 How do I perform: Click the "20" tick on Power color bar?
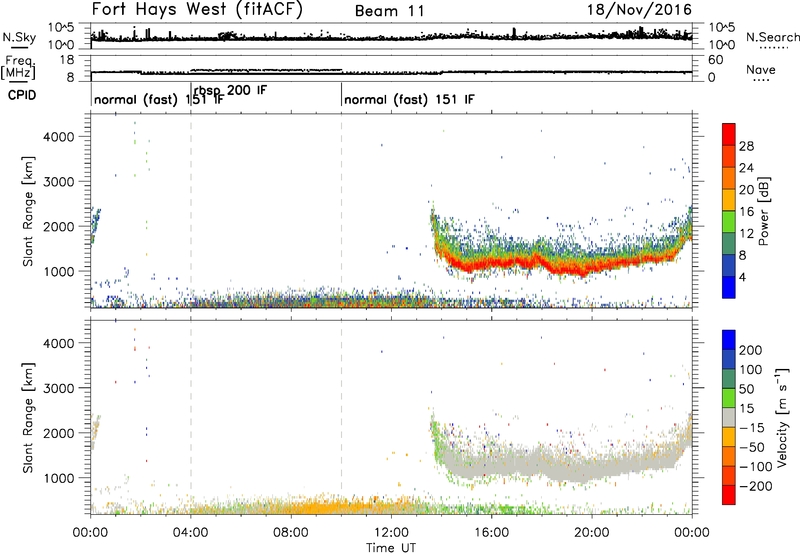[x=746, y=190]
